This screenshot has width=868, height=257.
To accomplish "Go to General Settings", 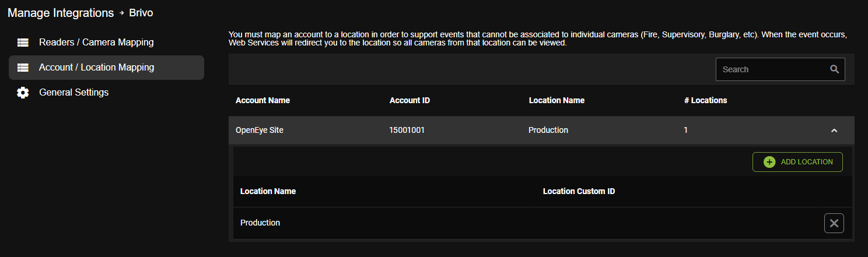I will click(x=106, y=93).
